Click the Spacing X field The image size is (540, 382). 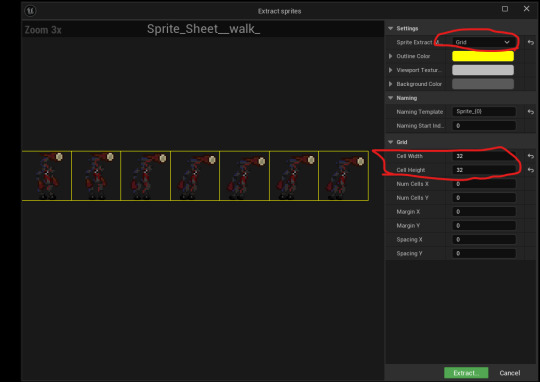pyautogui.click(x=484, y=239)
